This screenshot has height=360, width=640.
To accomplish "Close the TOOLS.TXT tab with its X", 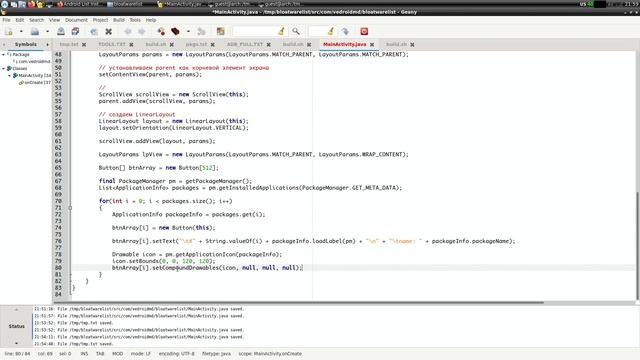I will [131, 44].
